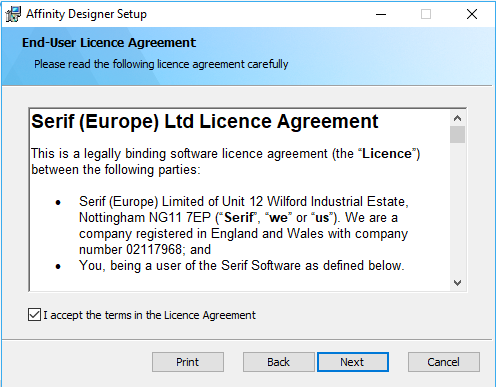Click the 'Affinity Designer Setup' title bar text
Viewport: 496px width, 387px height.
coord(86,14)
